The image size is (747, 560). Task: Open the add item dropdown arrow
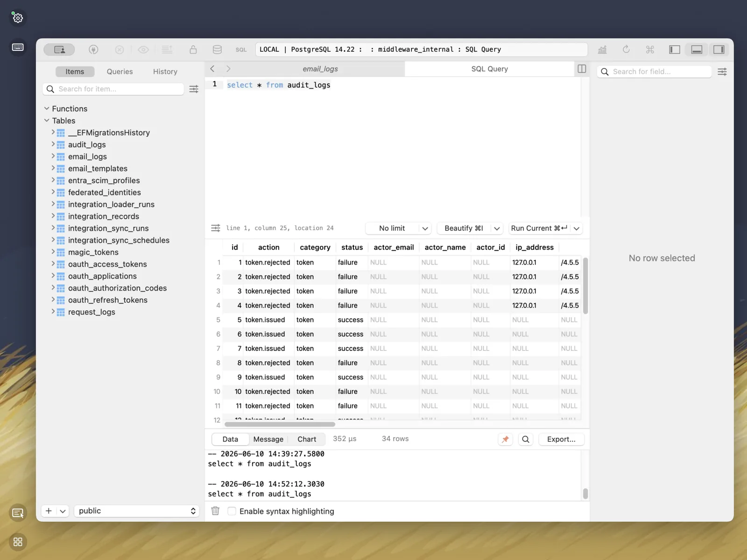coord(63,511)
